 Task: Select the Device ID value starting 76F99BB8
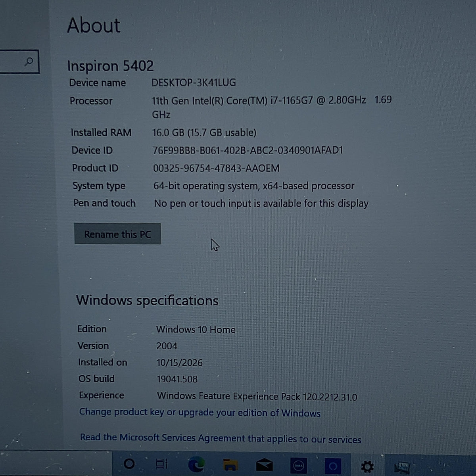(248, 150)
